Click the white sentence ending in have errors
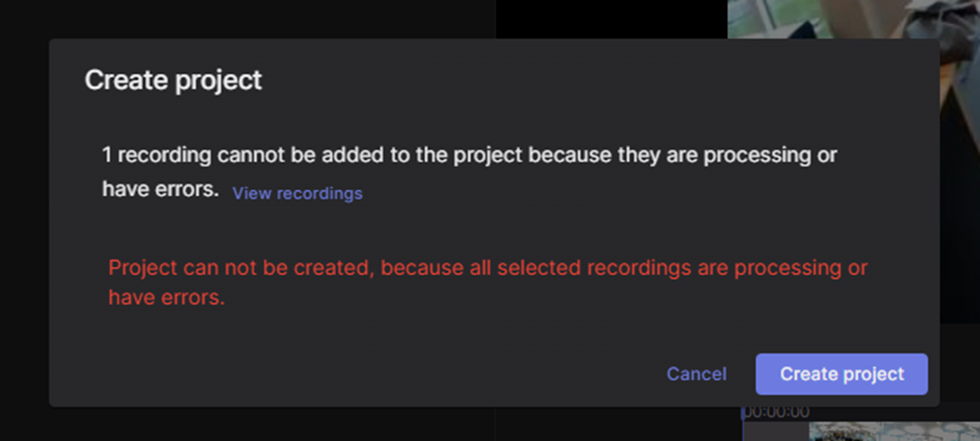Image resolution: width=980 pixels, height=441 pixels. (x=469, y=172)
